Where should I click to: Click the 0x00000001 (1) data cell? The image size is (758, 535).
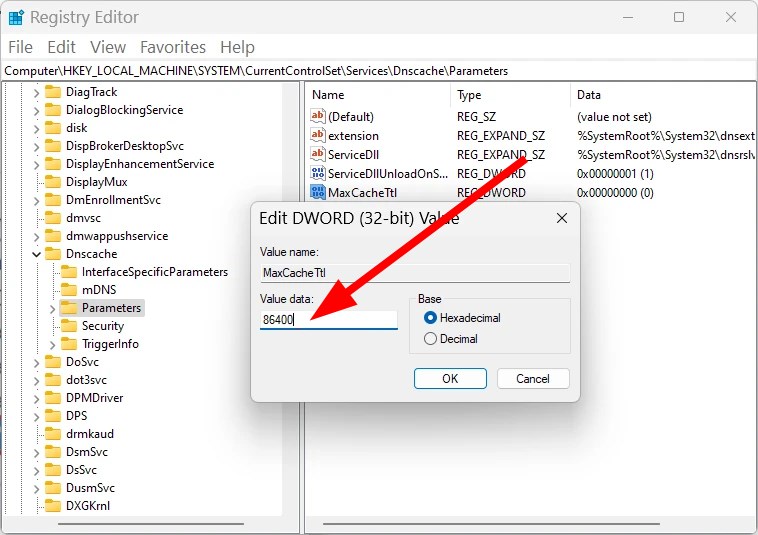(x=615, y=174)
